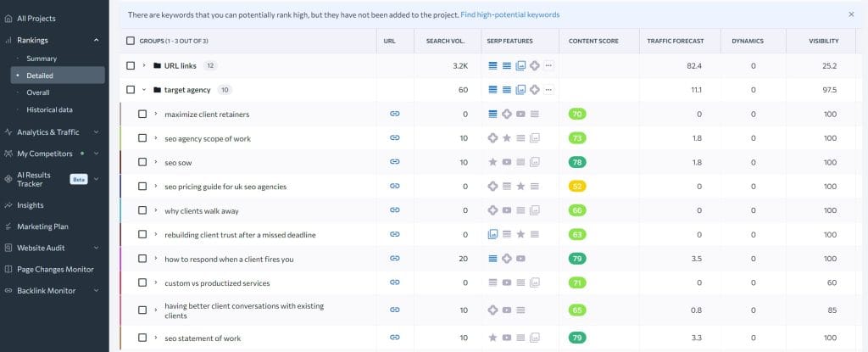The height and width of the screenshot is (352, 868).
Task: Collapse the target agency group
Action: [145, 90]
